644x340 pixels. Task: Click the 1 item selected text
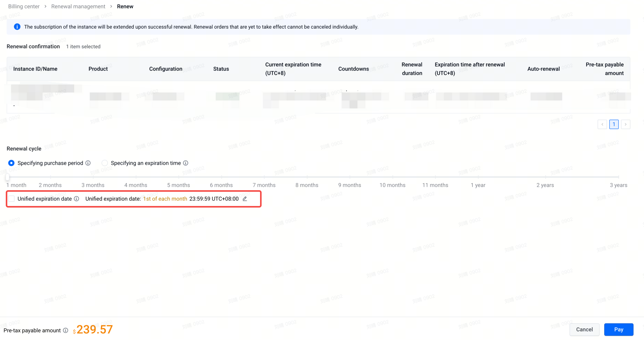[83, 47]
